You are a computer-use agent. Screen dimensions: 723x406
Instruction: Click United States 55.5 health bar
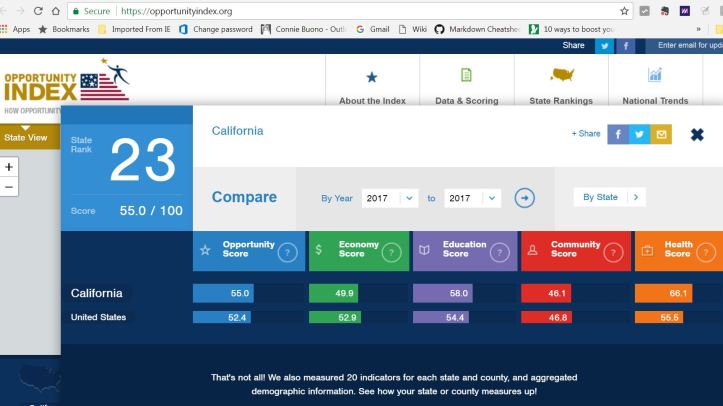(x=659, y=317)
